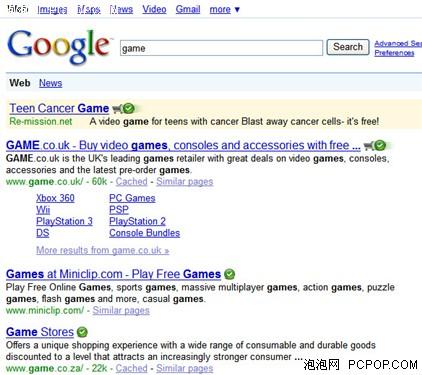
Task: Open the Console Bundles sitelink
Action: (x=145, y=233)
